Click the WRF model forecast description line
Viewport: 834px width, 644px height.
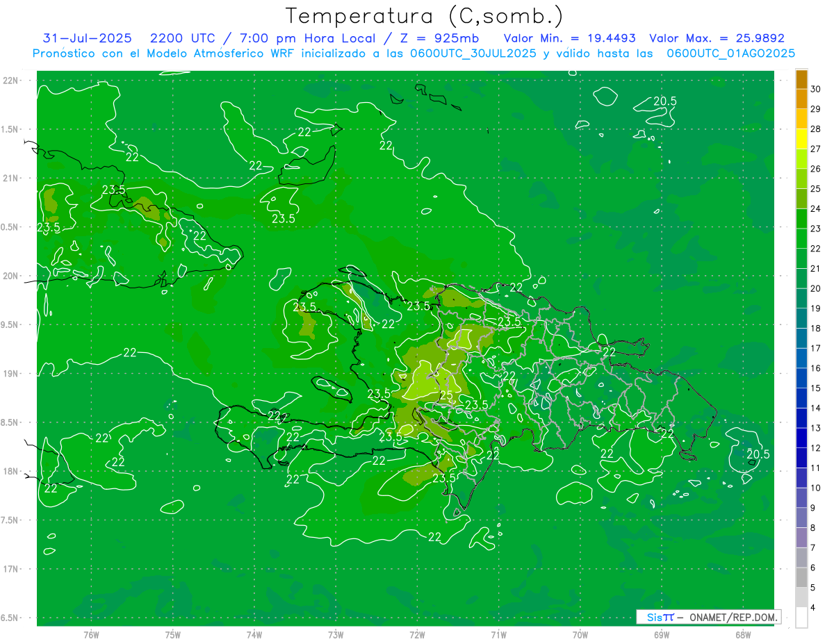click(x=414, y=53)
